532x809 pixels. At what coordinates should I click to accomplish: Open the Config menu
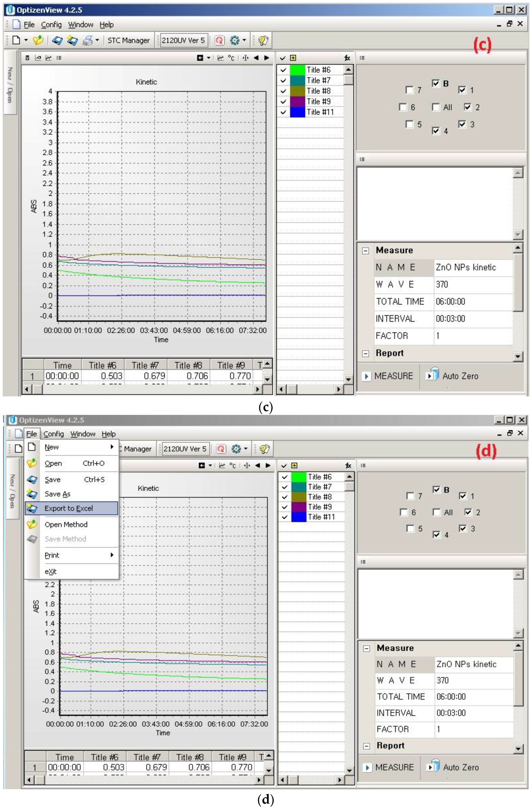click(51, 24)
